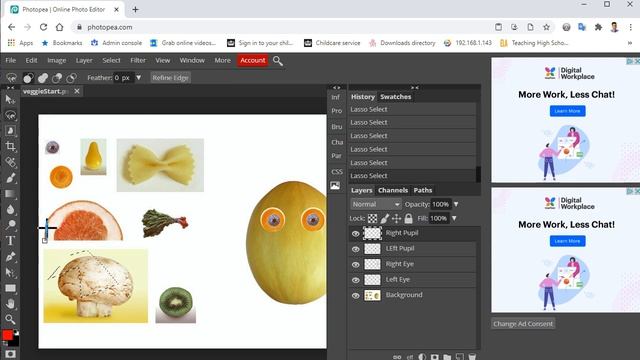Add a raster mask to the layer

[x=435, y=356]
